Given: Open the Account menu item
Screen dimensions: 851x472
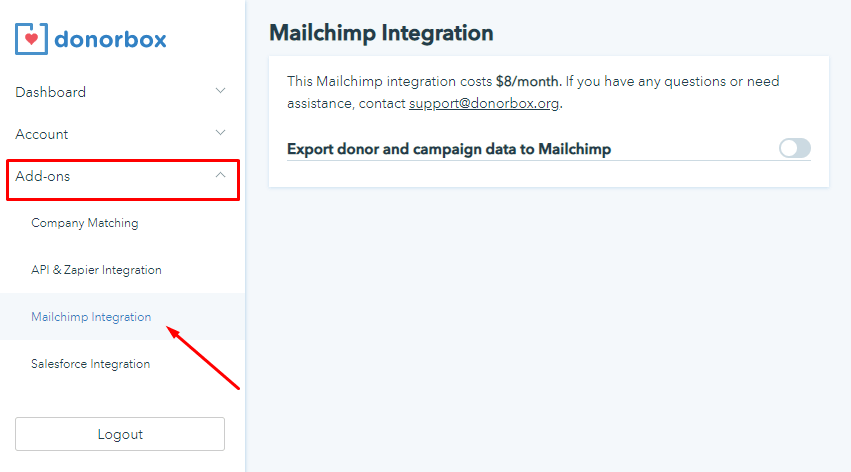Looking at the screenshot, I should (42, 134).
